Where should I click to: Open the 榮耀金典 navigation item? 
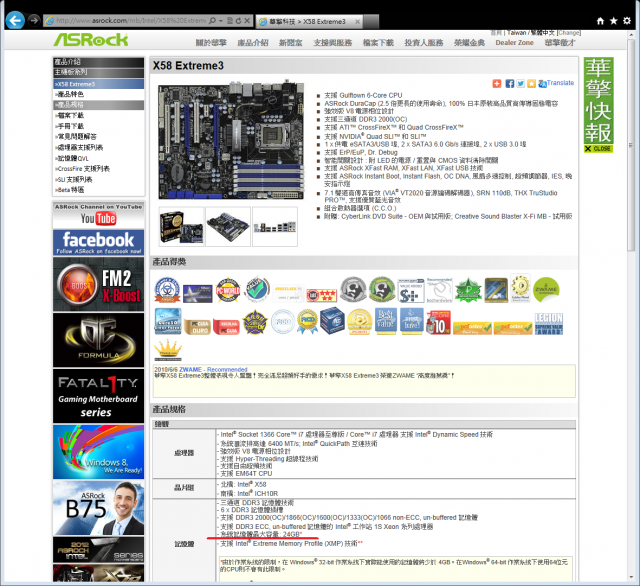469,42
